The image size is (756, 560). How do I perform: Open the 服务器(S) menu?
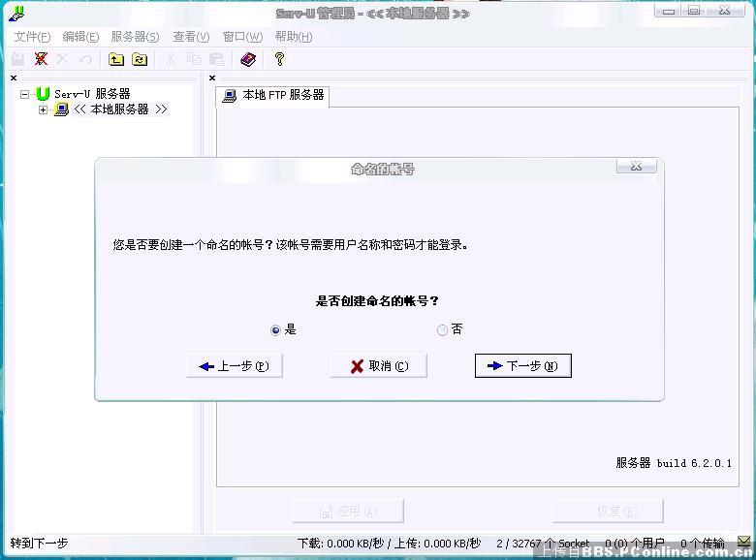135,37
